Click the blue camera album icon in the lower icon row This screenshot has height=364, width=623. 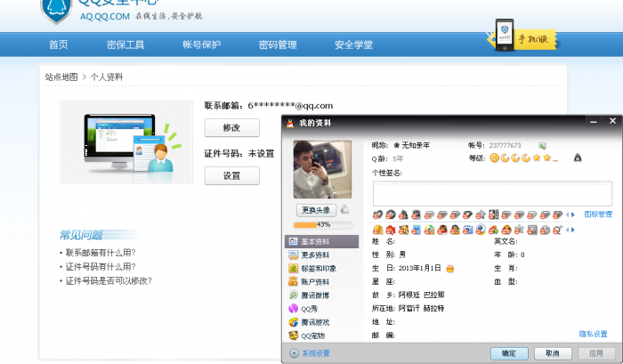tap(467, 230)
